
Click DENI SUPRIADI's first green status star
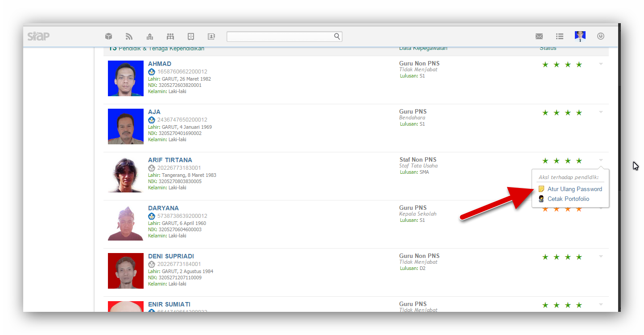[x=545, y=257]
